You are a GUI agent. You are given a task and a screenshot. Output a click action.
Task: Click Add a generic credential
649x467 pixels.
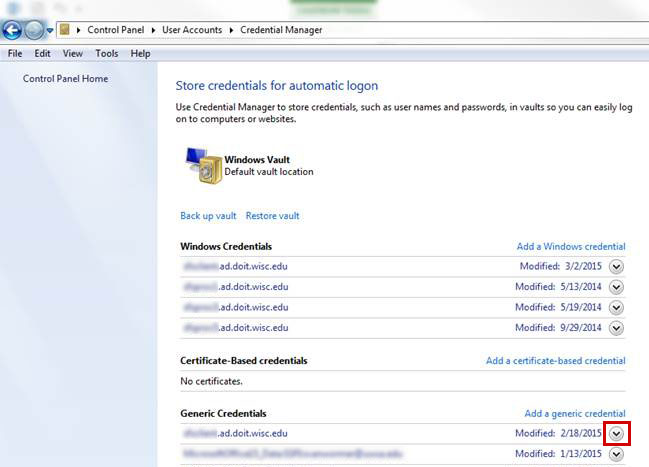pos(575,413)
